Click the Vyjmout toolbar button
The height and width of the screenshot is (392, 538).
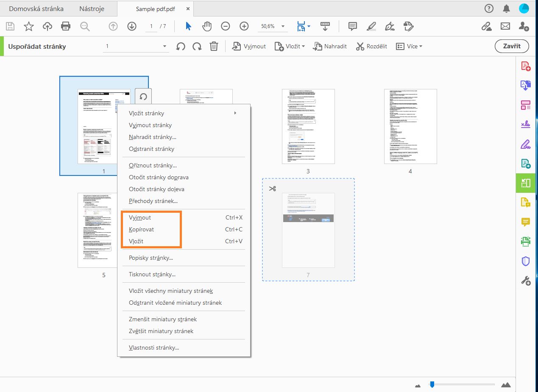249,47
